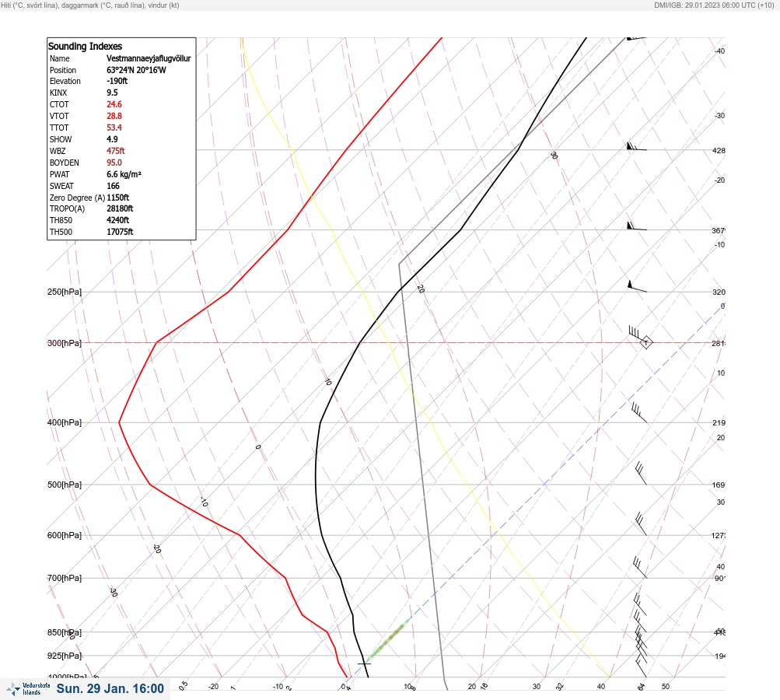The image size is (780, 700).
Task: Click the TTOT value 53.4
Action: 114,128
